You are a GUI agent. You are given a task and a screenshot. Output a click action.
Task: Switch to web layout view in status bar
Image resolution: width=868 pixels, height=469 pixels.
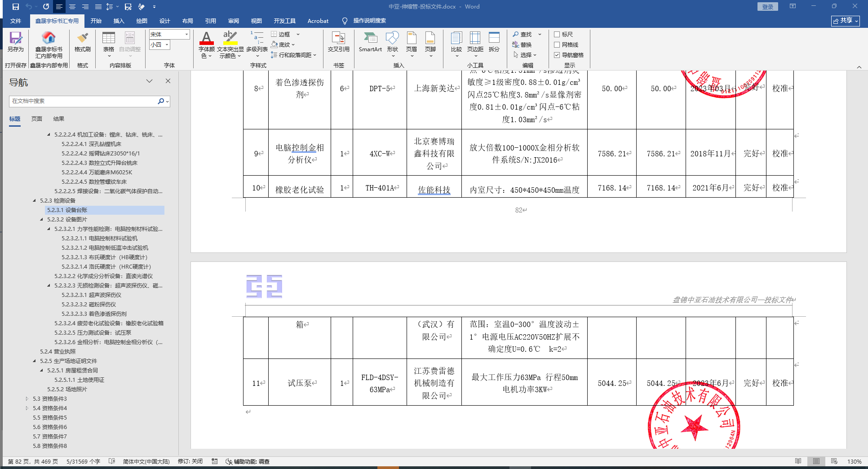coord(834,461)
